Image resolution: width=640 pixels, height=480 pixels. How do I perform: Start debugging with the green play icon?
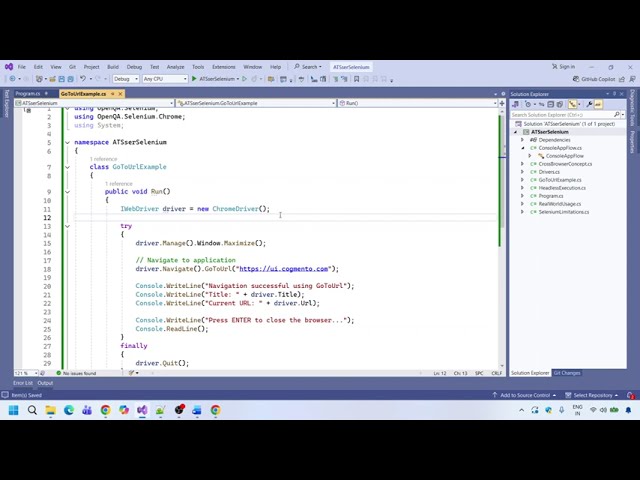click(x=194, y=79)
